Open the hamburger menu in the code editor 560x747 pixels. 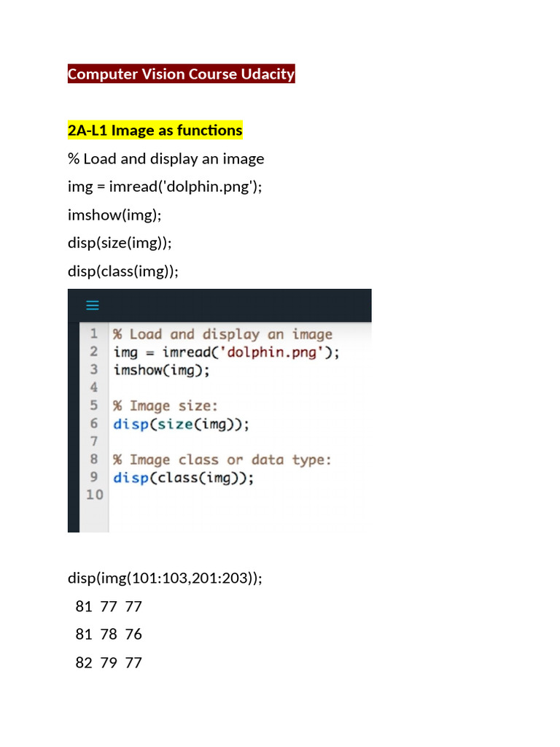tap(93, 306)
